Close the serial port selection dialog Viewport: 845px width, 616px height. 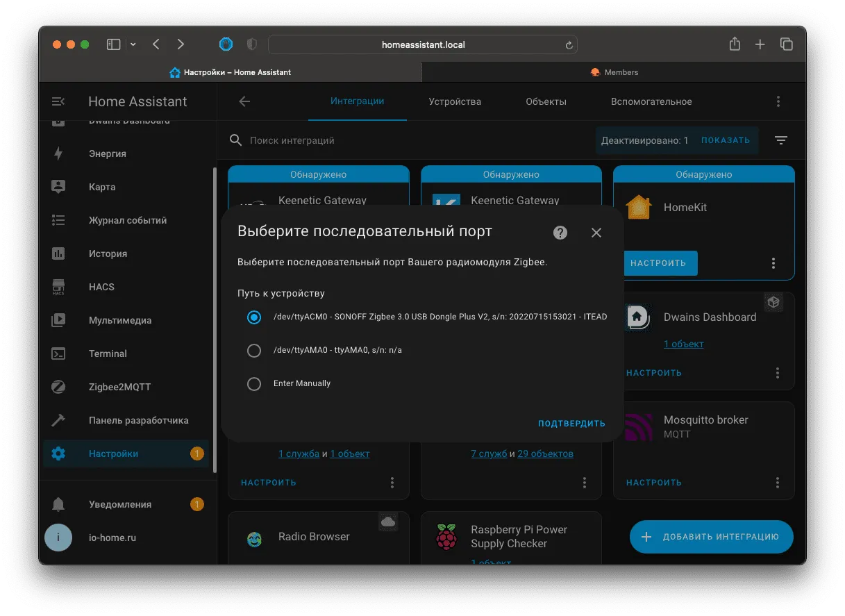coord(596,233)
